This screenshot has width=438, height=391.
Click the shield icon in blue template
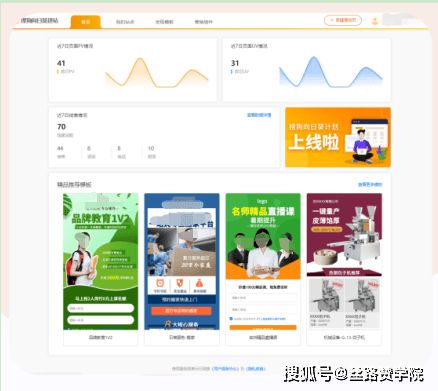point(180,283)
